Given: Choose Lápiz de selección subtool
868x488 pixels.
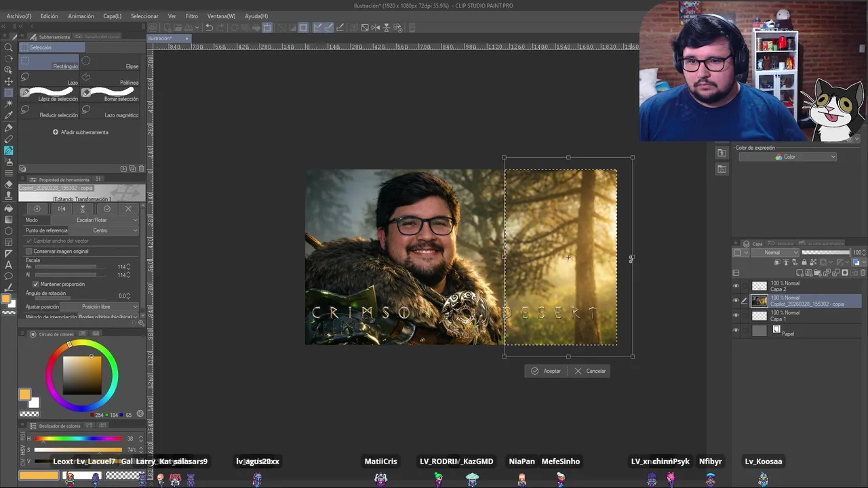Looking at the screenshot, I should coord(50,95).
